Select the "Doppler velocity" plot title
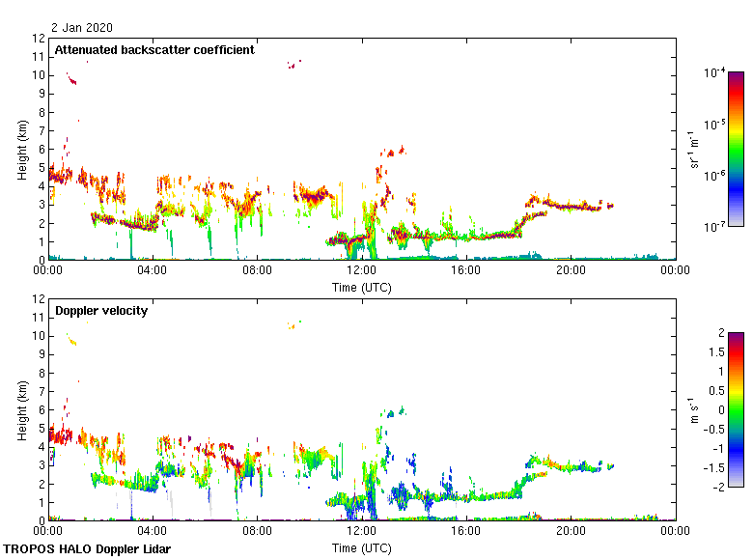This screenshot has width=753, height=560. 101,311
